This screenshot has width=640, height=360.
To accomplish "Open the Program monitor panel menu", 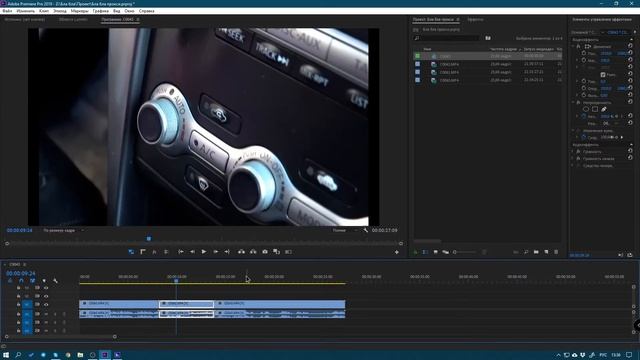I will pos(138,19).
